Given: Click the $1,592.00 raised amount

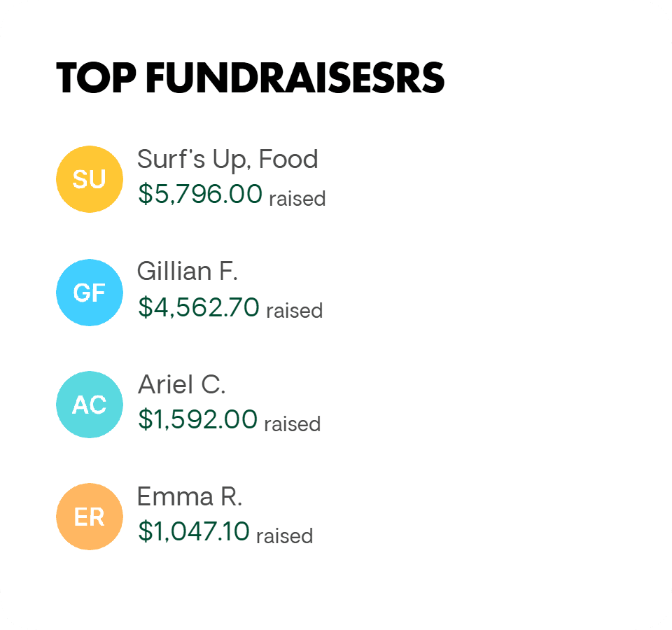Looking at the screenshot, I should [197, 419].
